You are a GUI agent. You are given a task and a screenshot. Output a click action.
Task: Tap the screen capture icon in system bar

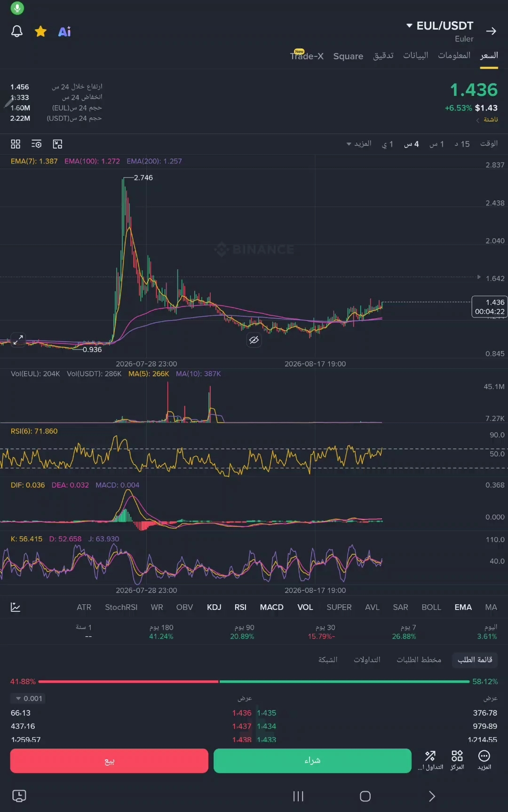(x=19, y=796)
